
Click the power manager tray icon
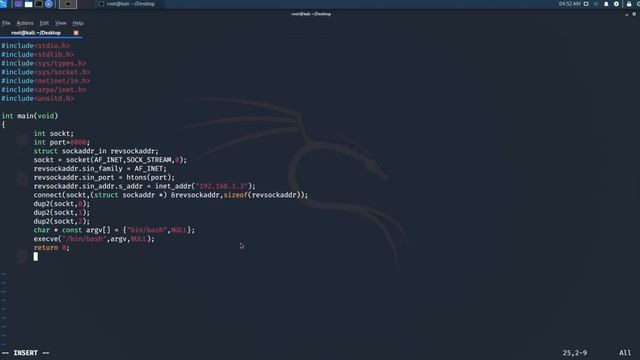point(616,4)
